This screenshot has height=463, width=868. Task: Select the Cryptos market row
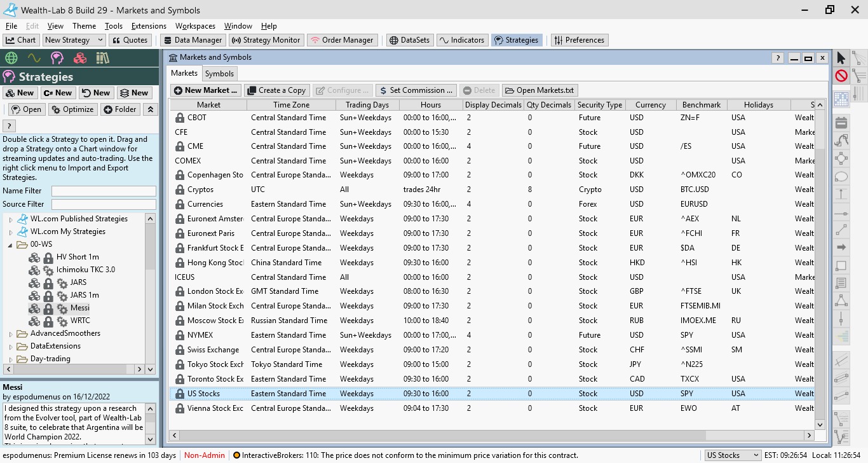coord(492,190)
